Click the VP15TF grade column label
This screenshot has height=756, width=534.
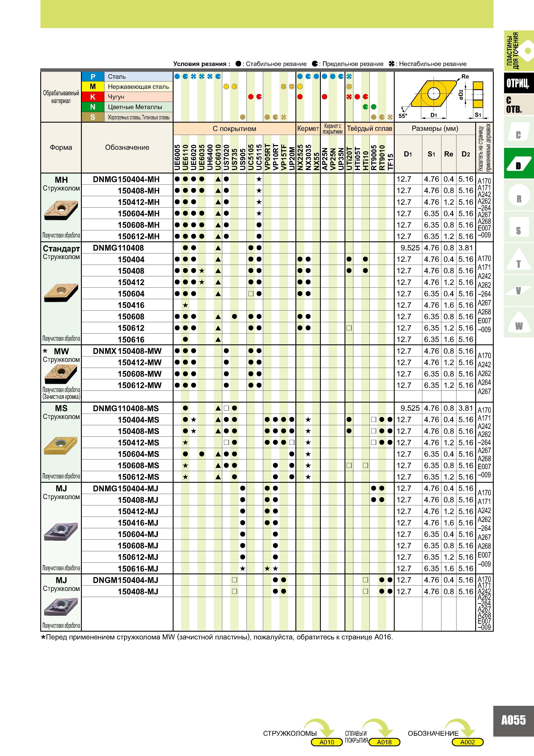[x=284, y=157]
